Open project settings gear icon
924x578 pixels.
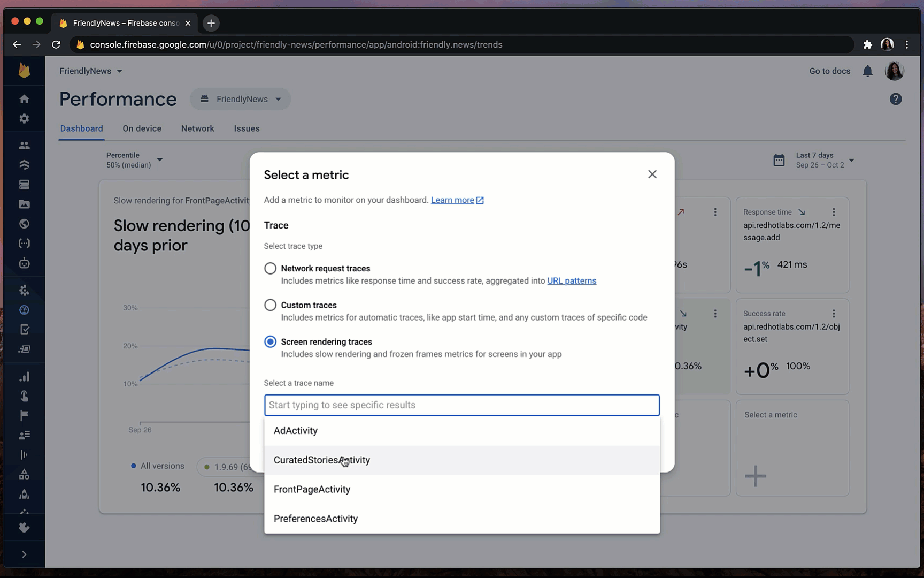[24, 119]
